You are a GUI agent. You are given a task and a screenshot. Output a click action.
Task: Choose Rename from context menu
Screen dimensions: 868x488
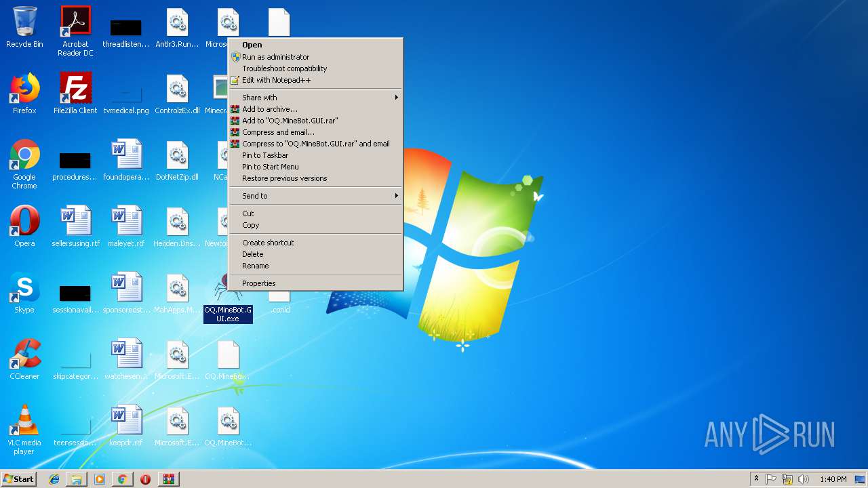pyautogui.click(x=315, y=266)
